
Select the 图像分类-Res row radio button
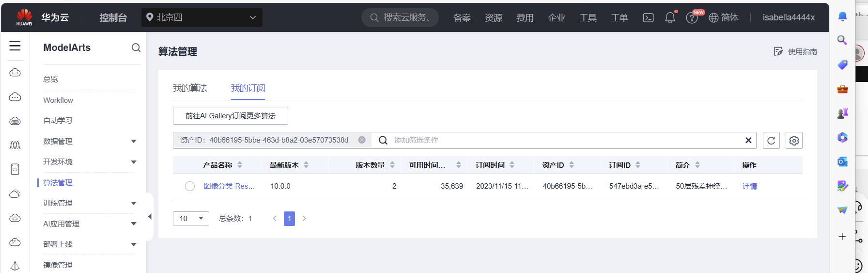190,186
